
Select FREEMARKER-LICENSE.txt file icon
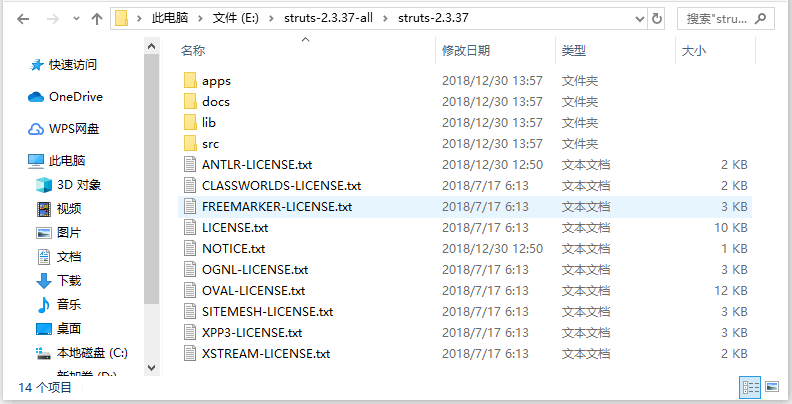(190, 207)
